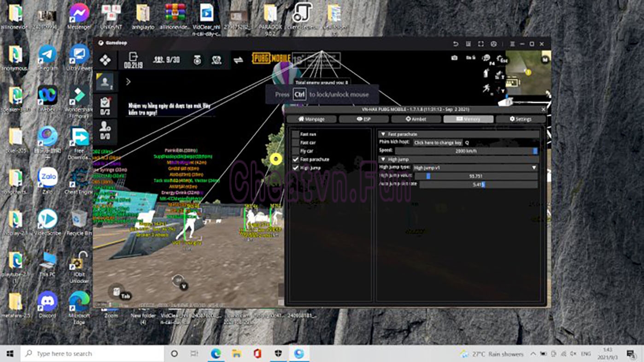Launch Zalo from the desktop
Viewport: 644px width, 362px height.
coord(47,178)
